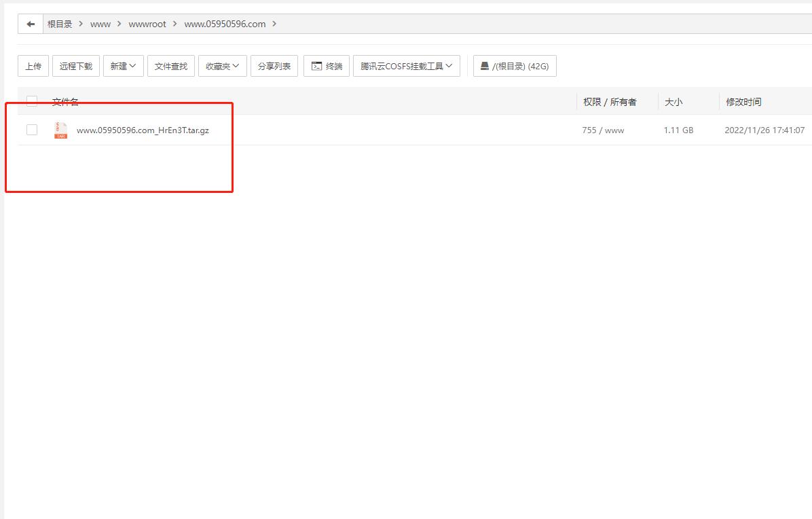This screenshot has height=519, width=812.
Task: Open the 分享列表 button
Action: pos(274,66)
